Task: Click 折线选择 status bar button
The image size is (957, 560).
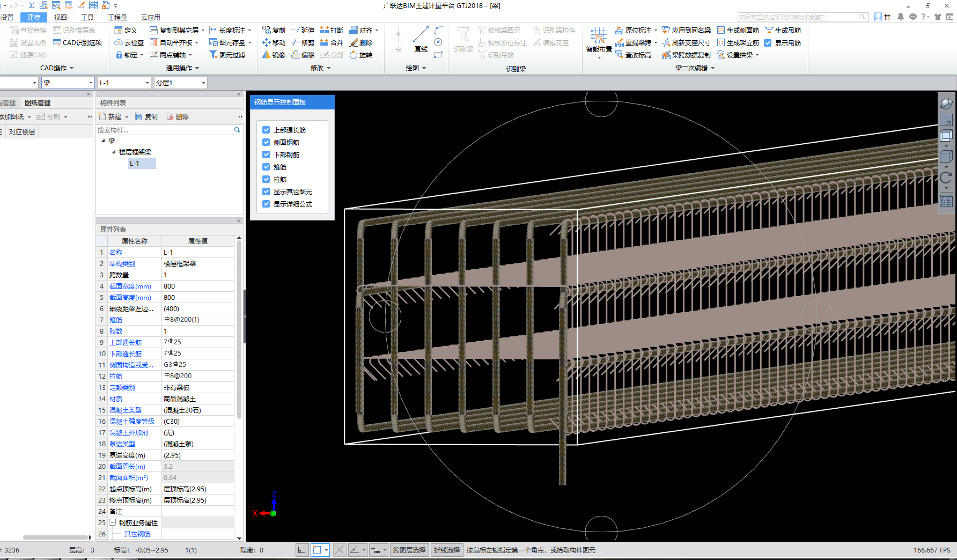Action: click(447, 550)
